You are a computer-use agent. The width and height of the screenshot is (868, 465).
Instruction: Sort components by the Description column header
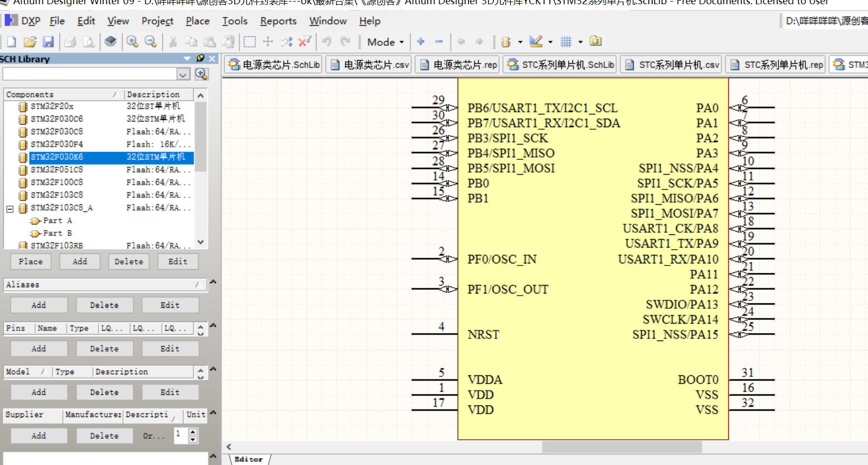click(x=159, y=94)
